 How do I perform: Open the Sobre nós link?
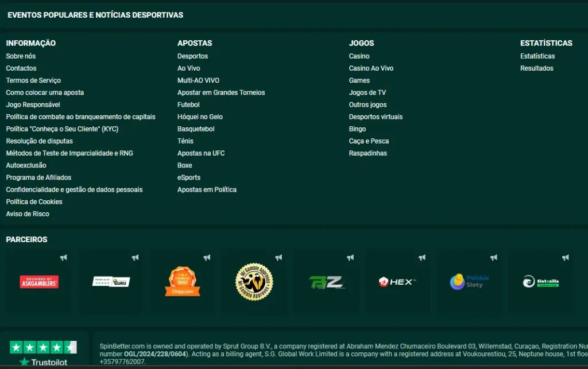[21, 56]
